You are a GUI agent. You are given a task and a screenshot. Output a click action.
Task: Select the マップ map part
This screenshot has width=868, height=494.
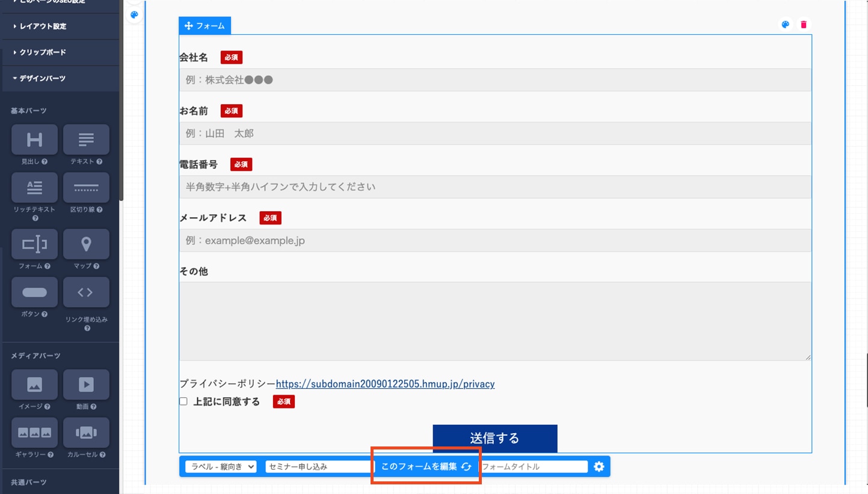point(86,244)
